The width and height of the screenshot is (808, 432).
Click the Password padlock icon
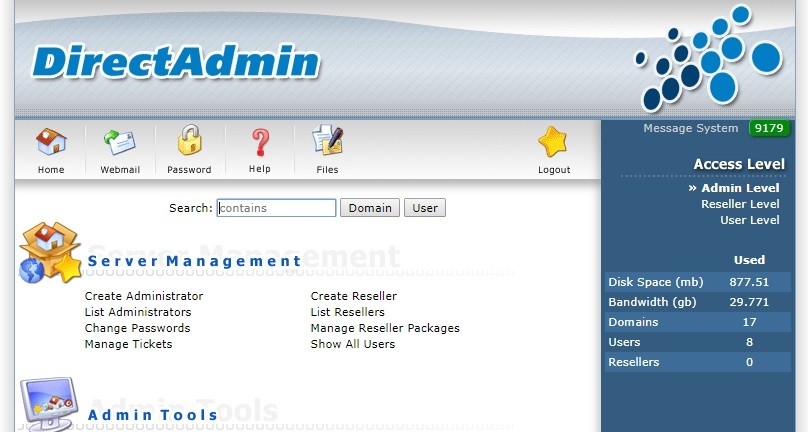click(189, 140)
